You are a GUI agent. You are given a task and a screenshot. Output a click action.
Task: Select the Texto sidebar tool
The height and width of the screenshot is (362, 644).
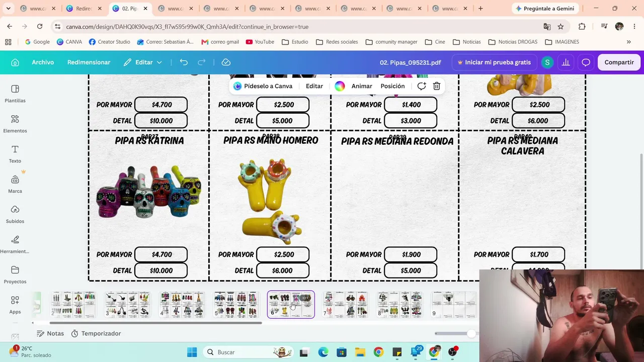15,154
